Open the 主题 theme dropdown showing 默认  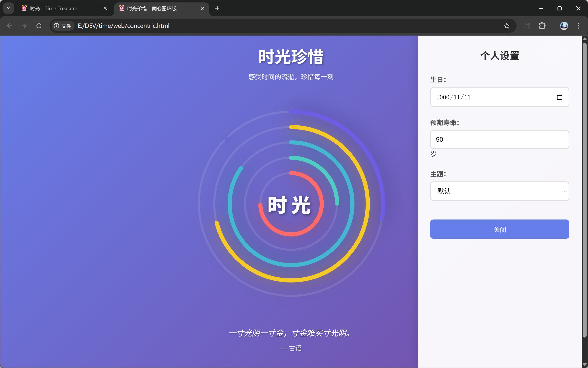click(499, 191)
